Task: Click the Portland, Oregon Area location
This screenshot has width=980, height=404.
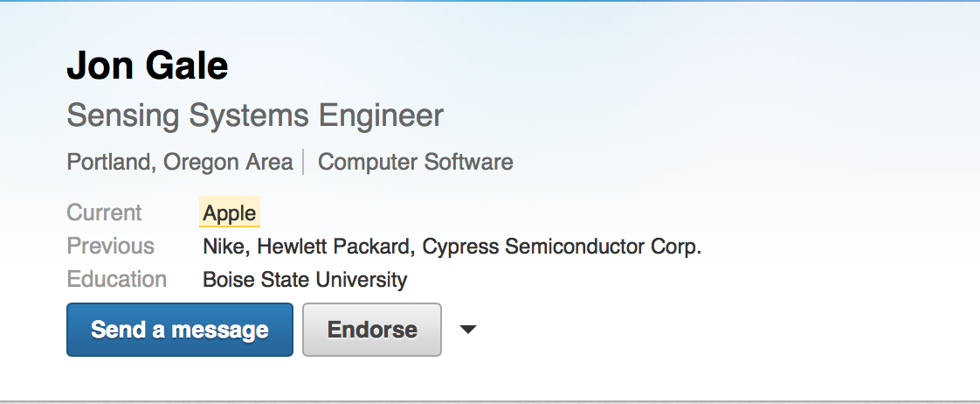Action: tap(179, 162)
